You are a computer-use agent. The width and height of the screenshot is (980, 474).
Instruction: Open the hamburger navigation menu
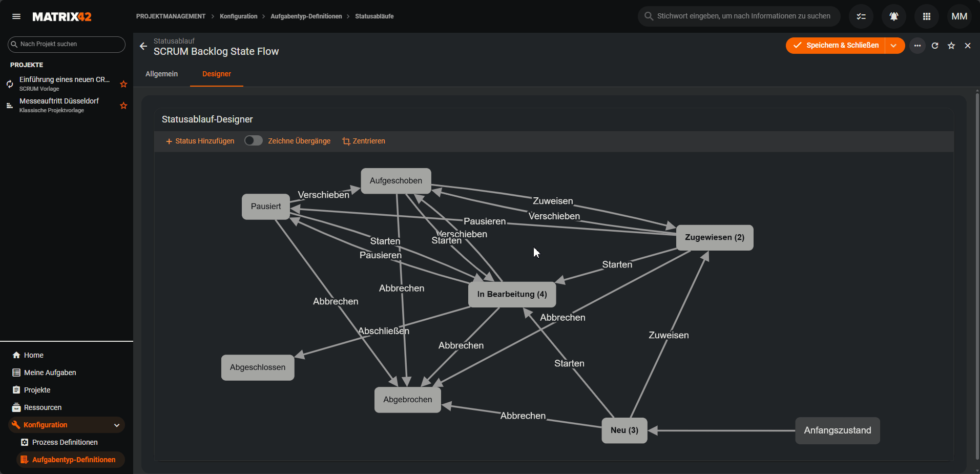pos(16,16)
